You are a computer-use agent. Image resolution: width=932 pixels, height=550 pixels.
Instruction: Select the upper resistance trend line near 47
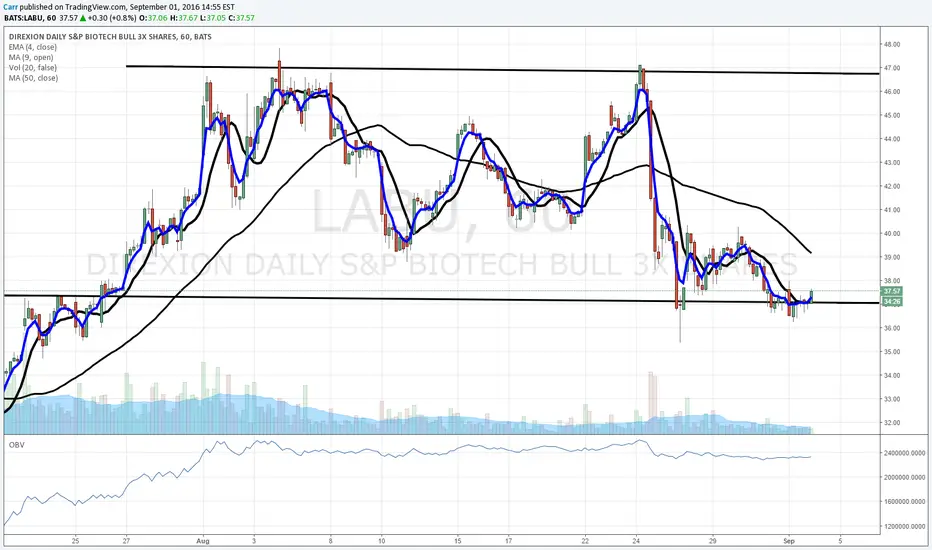point(502,70)
